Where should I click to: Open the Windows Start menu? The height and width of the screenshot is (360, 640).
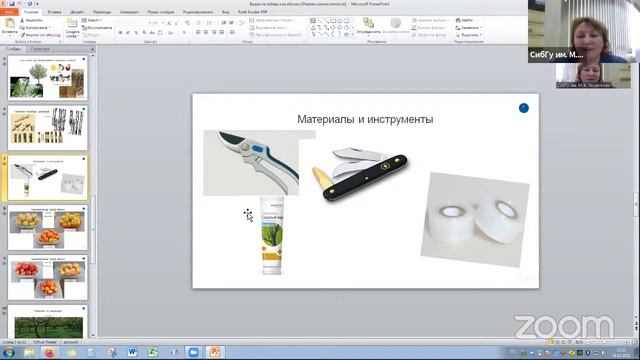point(9,352)
